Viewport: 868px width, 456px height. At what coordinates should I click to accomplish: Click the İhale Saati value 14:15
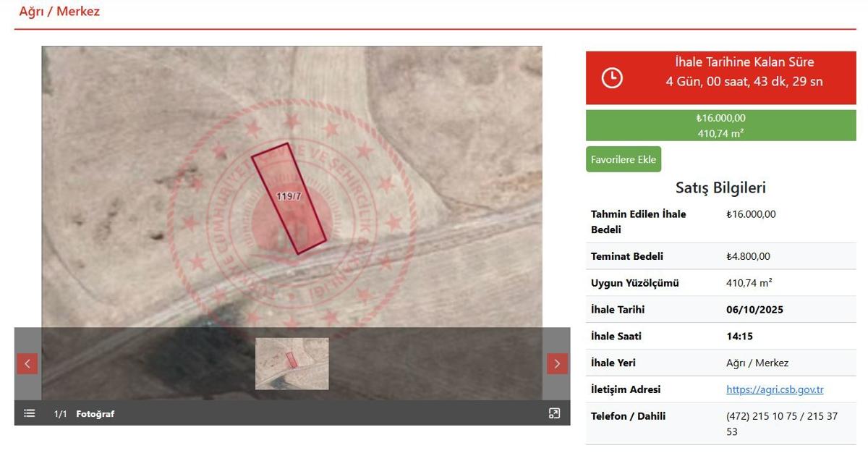point(739,337)
